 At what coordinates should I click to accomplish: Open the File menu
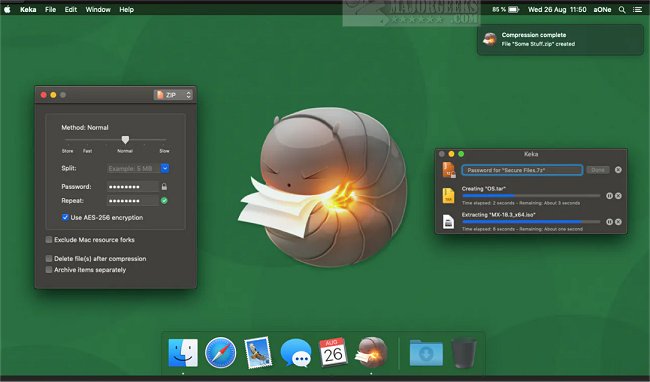50,9
